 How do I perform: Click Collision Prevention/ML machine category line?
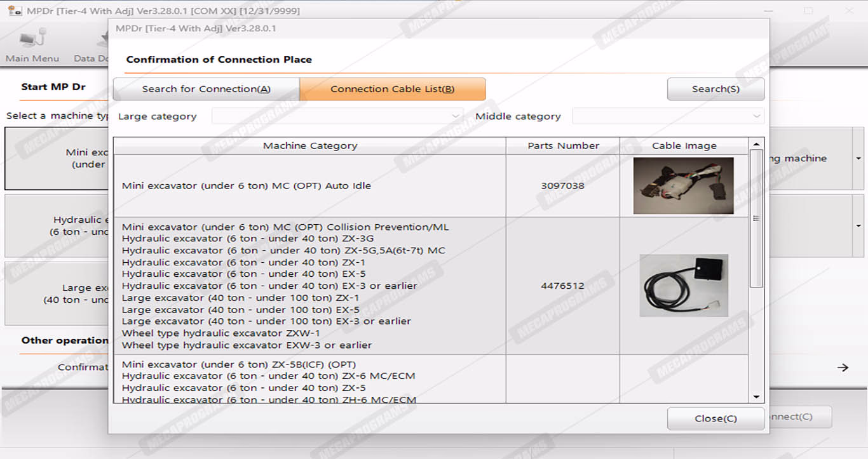(285, 227)
